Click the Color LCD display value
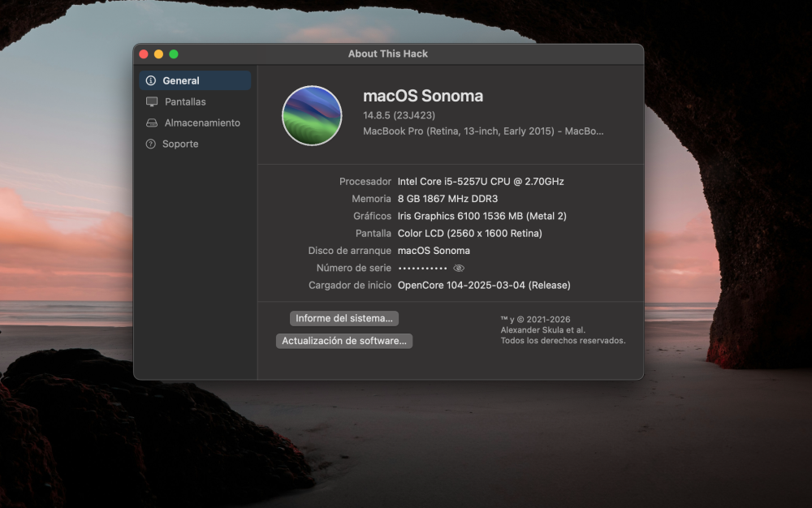The image size is (812, 508). click(469, 234)
